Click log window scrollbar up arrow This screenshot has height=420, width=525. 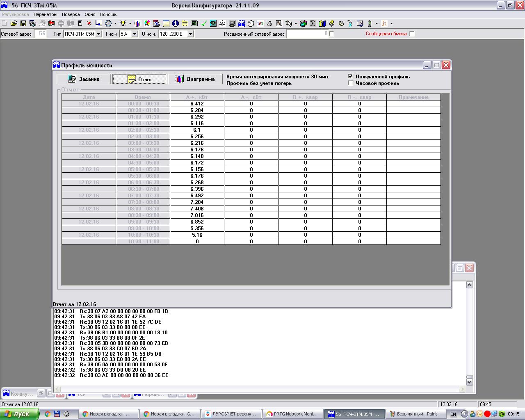[470, 285]
